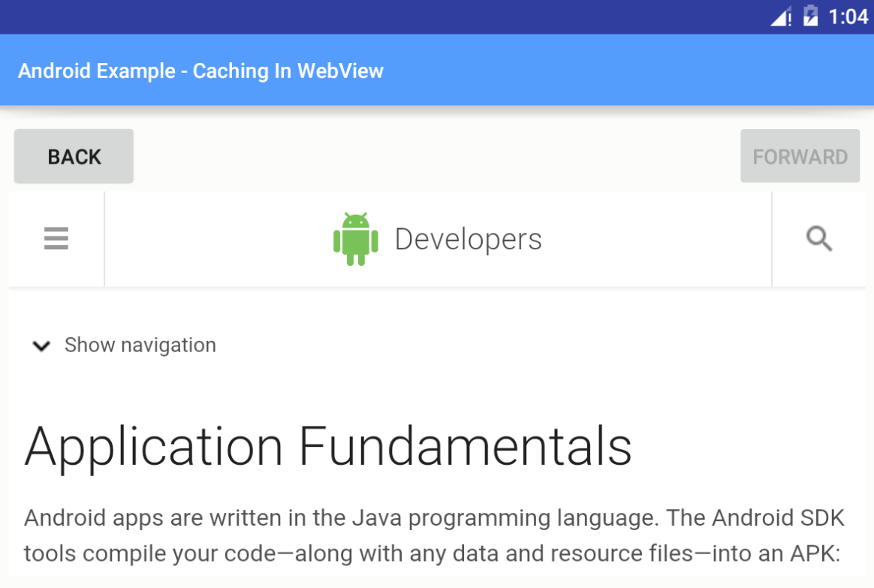Screen dimensions: 874x588
Task: Click the FORWARD button
Action: pos(800,157)
